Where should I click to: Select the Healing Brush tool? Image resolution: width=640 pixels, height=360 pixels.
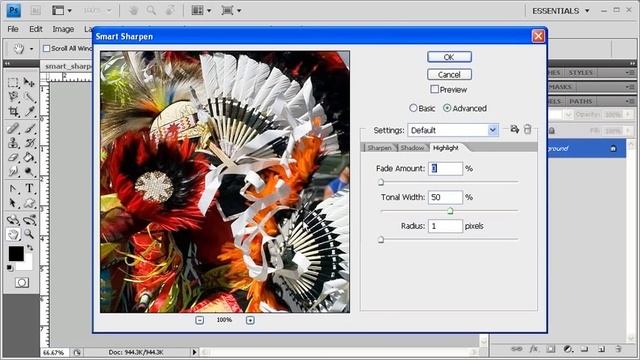click(x=13, y=129)
